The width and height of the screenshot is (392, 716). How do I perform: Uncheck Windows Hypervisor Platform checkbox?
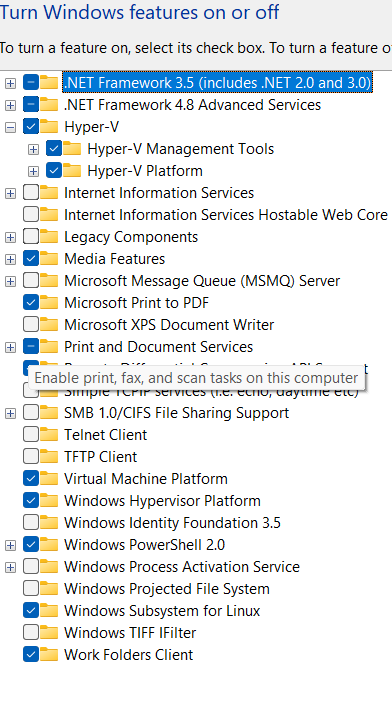pos(31,501)
